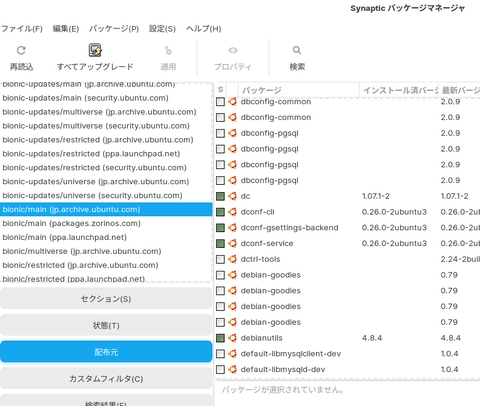Screen dimensions: 480x406
Task: Select the dc package name
Action: click(x=245, y=196)
